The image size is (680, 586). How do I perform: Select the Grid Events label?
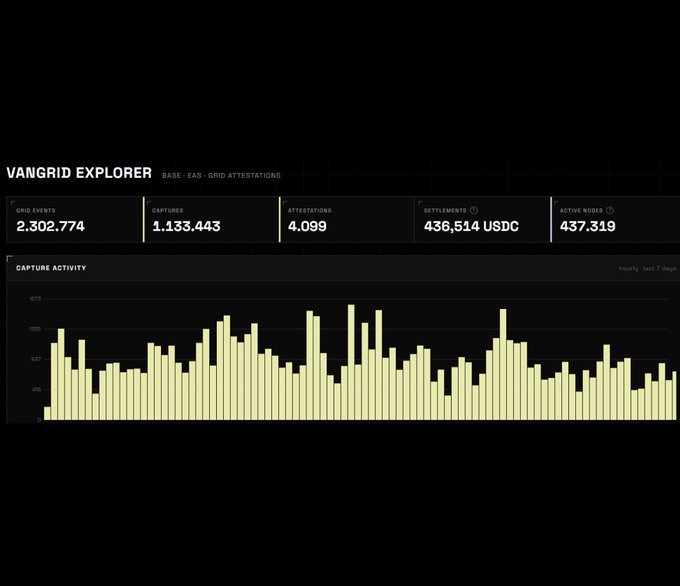(x=36, y=210)
